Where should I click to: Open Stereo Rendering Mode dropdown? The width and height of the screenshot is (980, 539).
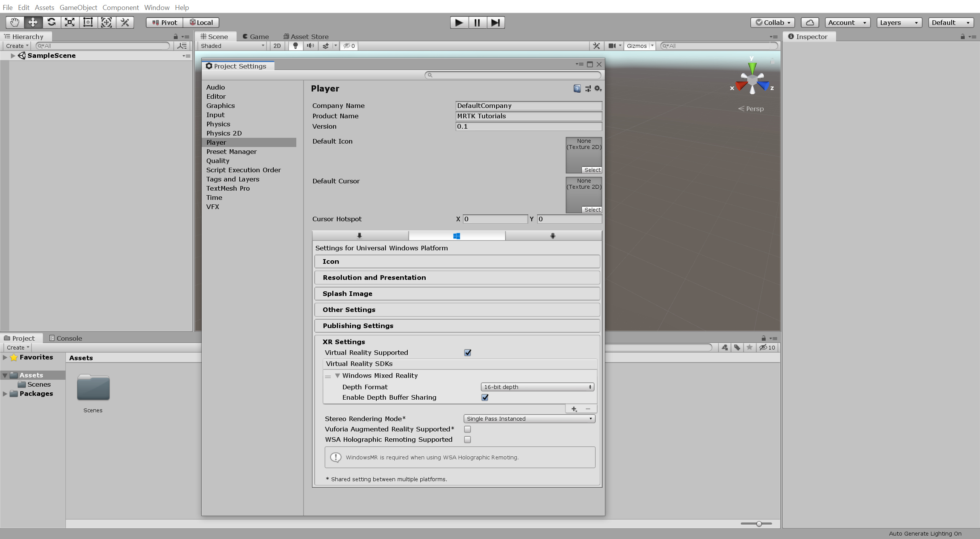pyautogui.click(x=529, y=419)
